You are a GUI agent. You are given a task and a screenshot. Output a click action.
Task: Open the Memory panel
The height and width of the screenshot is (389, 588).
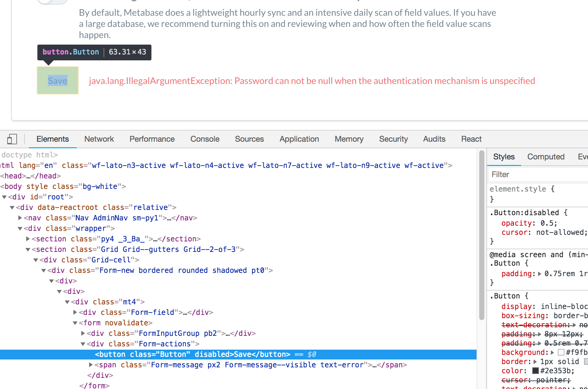(x=349, y=139)
